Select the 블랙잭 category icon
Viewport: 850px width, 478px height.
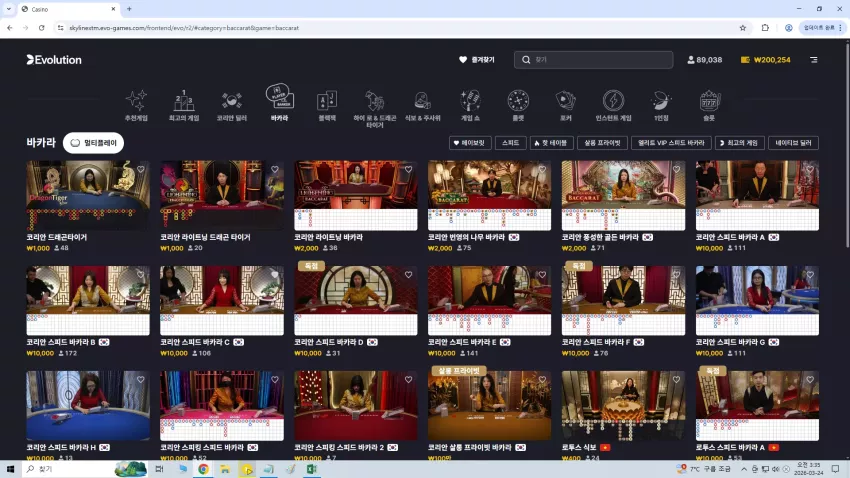pyautogui.click(x=327, y=100)
